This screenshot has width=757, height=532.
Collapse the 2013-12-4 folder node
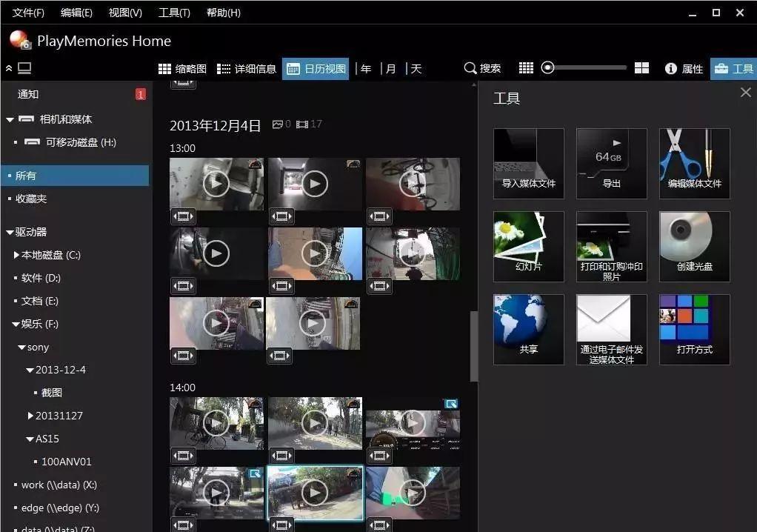[x=30, y=370]
